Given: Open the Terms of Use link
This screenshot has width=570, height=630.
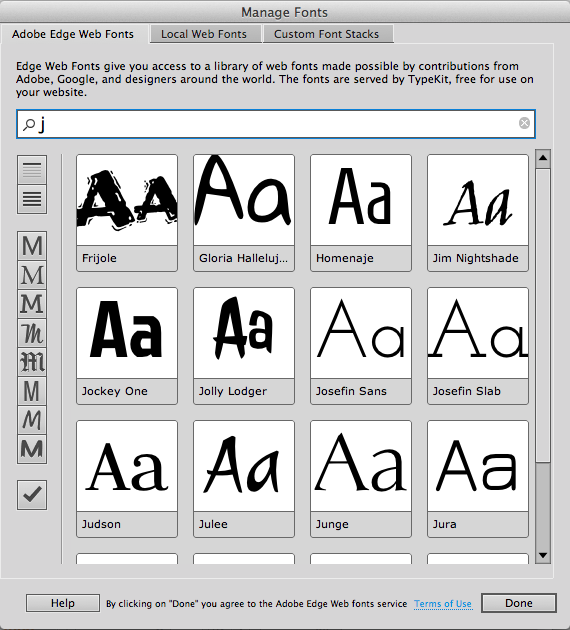Looking at the screenshot, I should (x=443, y=604).
